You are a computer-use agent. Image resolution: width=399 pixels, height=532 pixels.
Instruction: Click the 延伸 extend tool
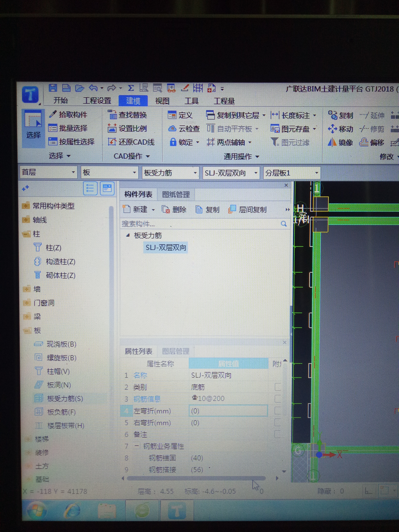372,115
